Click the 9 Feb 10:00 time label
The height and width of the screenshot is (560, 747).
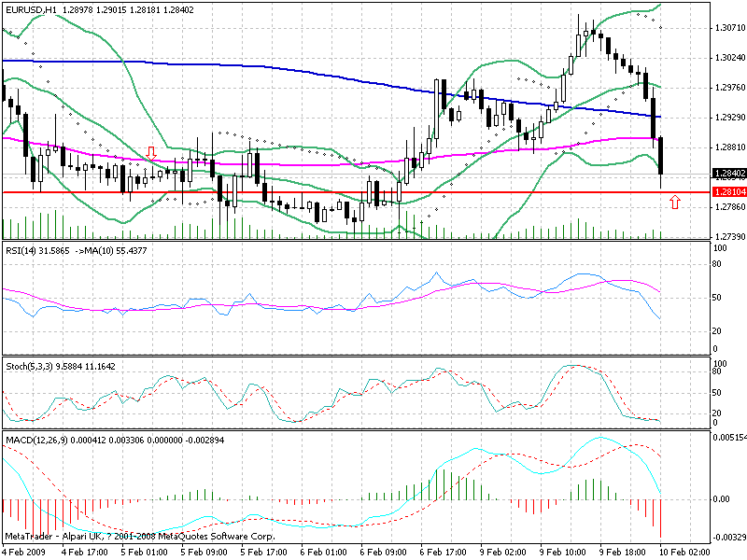tap(563, 553)
